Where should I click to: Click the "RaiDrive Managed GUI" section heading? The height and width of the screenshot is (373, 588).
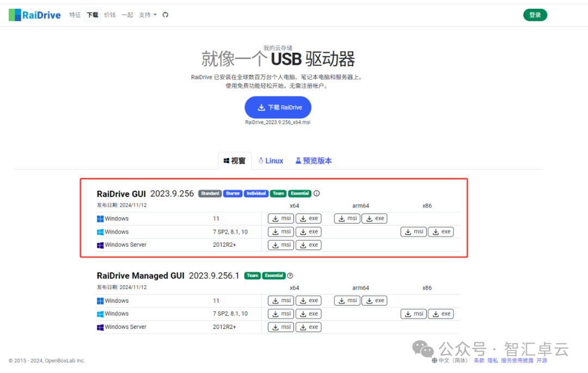point(140,276)
